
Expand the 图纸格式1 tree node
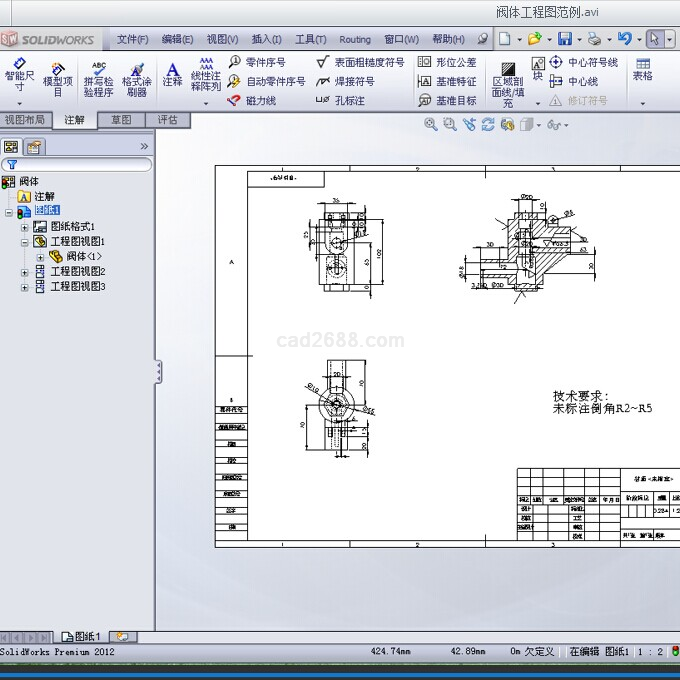(25, 227)
